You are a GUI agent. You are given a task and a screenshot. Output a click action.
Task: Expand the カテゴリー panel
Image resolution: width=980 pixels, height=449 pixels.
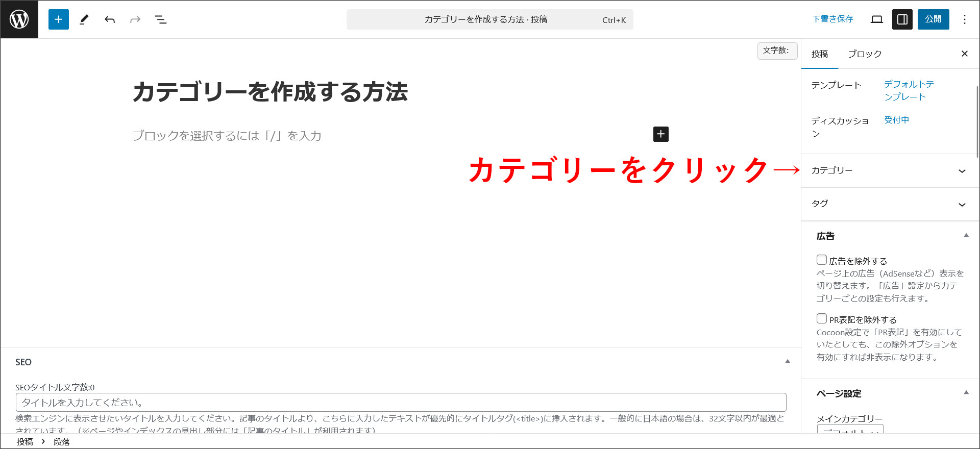[890, 170]
